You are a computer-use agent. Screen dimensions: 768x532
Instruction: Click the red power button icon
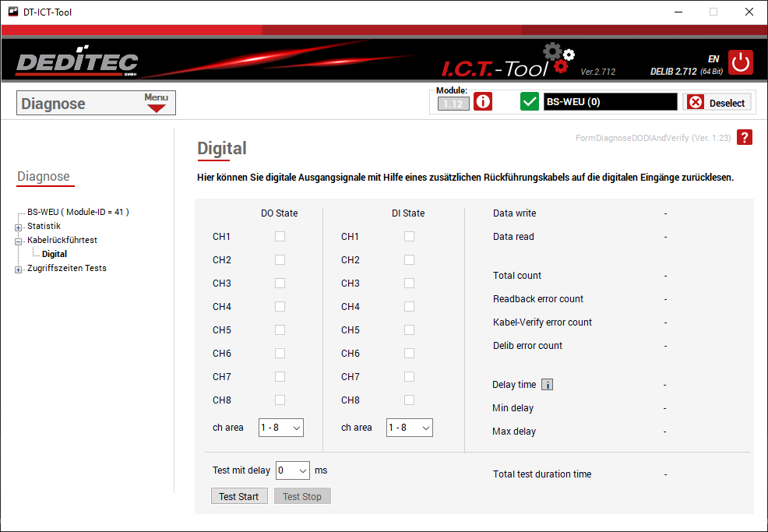coord(741,62)
